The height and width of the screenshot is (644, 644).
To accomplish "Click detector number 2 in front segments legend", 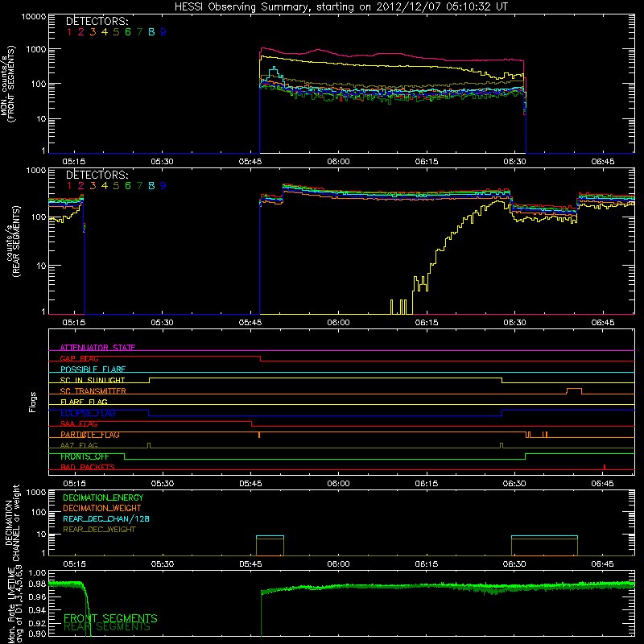I will pos(81,32).
